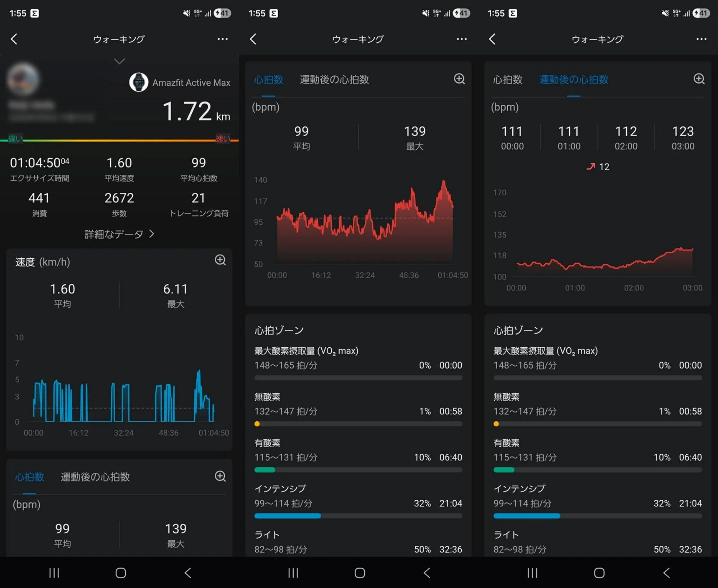Open recent apps on middle screen navigation bar
The height and width of the screenshot is (588, 718).
[293, 573]
